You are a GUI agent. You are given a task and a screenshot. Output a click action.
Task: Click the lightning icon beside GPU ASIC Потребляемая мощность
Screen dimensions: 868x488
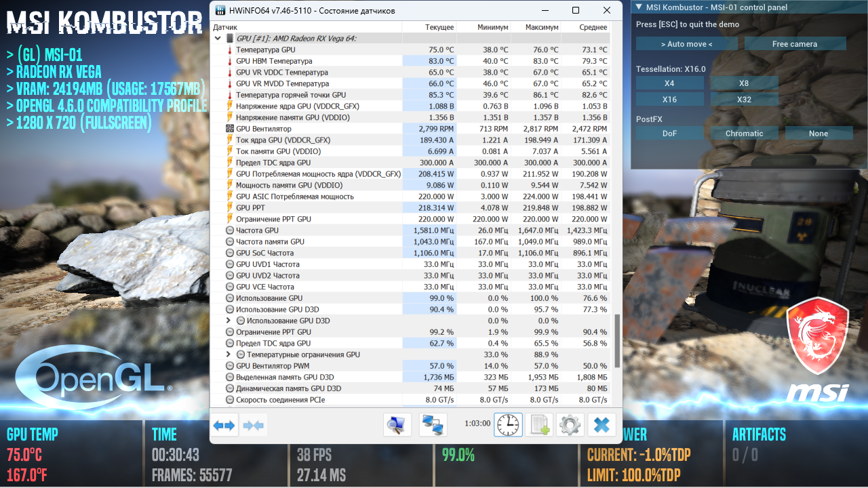(x=229, y=197)
